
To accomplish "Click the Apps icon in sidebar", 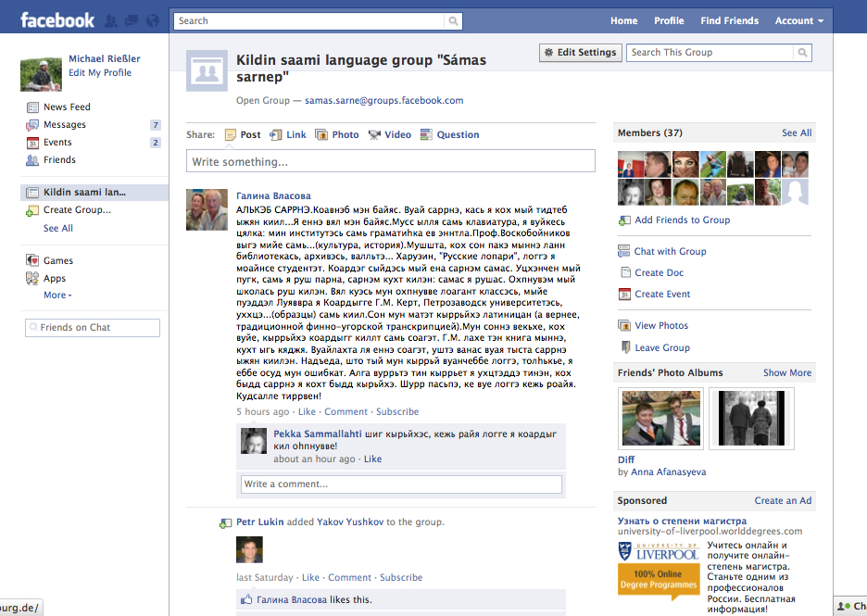I will [32, 278].
